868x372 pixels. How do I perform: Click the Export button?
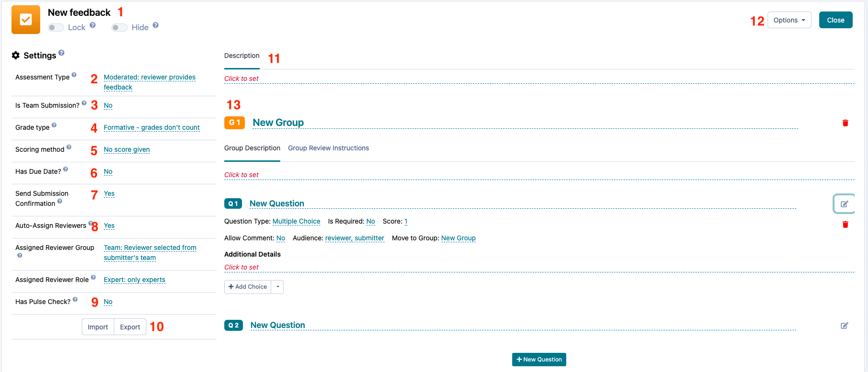pyautogui.click(x=130, y=327)
